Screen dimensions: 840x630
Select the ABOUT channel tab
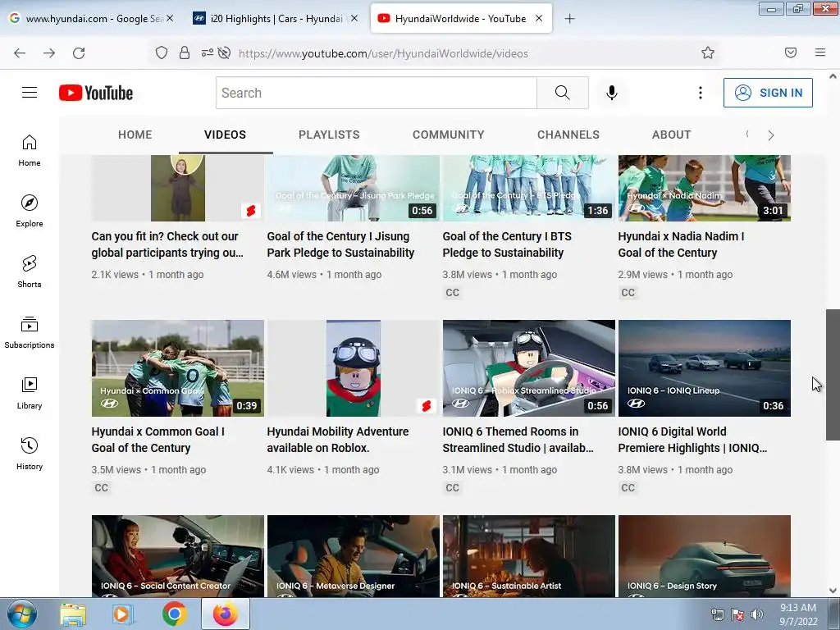pyautogui.click(x=671, y=135)
